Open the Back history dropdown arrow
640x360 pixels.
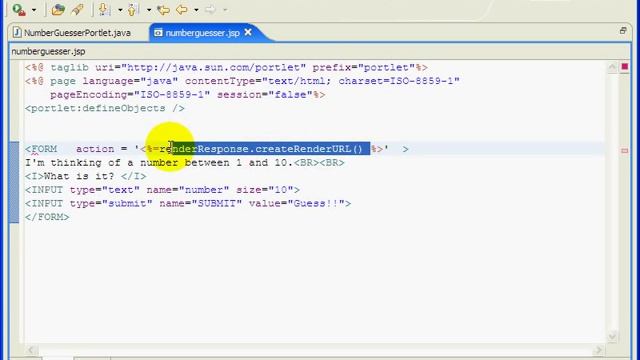pyautogui.click(x=196, y=10)
